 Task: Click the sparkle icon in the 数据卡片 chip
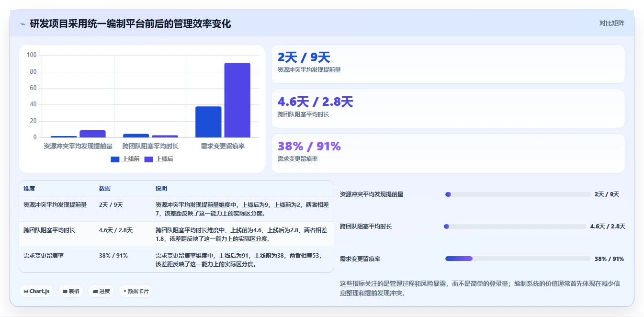coord(124,291)
